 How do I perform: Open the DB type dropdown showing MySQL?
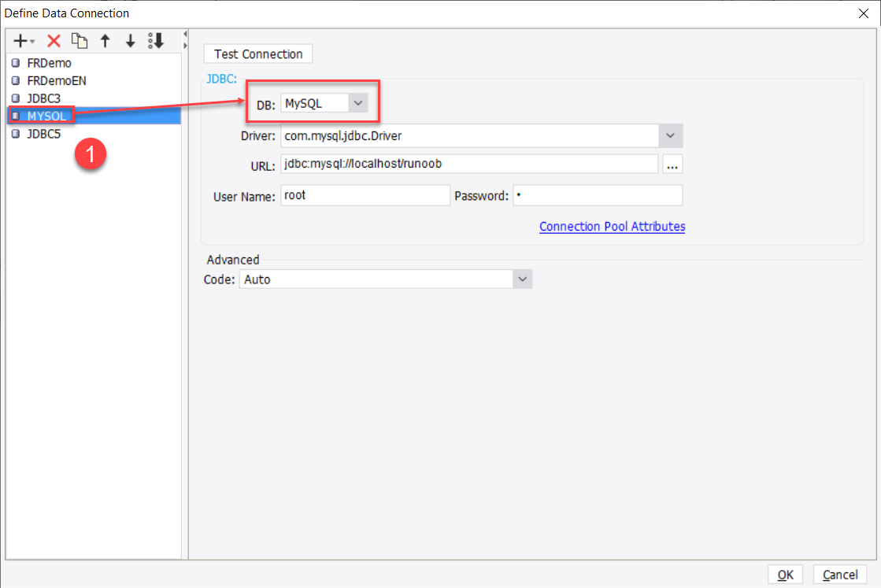click(x=358, y=102)
